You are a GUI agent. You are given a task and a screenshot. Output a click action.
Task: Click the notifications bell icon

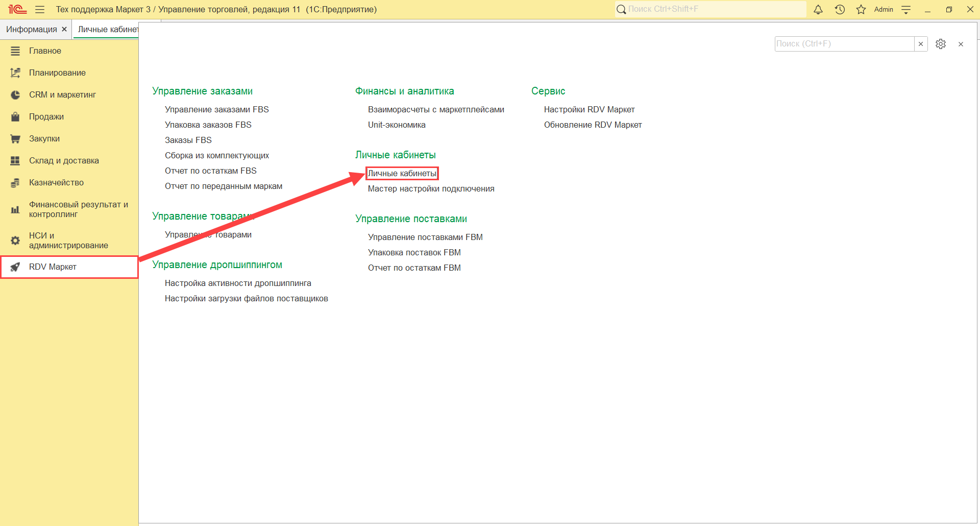[x=818, y=9]
